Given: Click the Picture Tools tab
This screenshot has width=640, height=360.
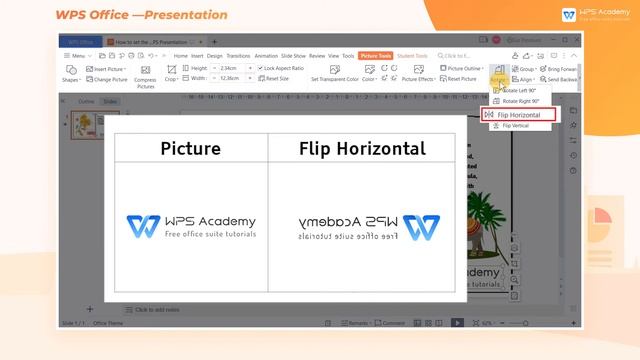Looking at the screenshot, I should (376, 56).
